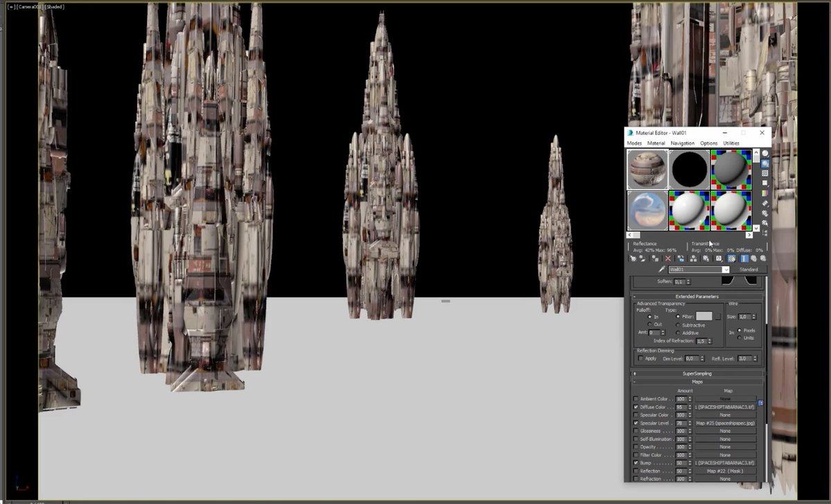Open the Bump map SPACESHIPTABARNAC3.tif button
Screen dimensions: 831x504
725,463
